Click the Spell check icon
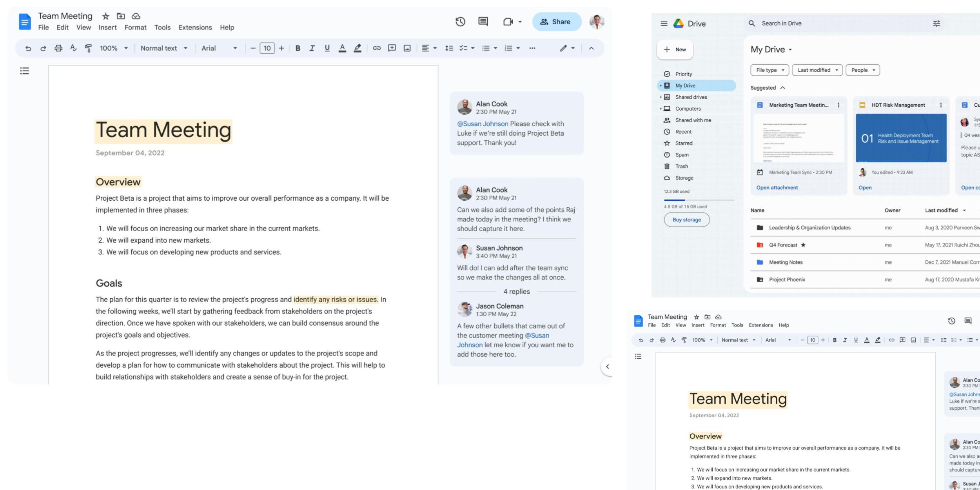 [x=73, y=47]
